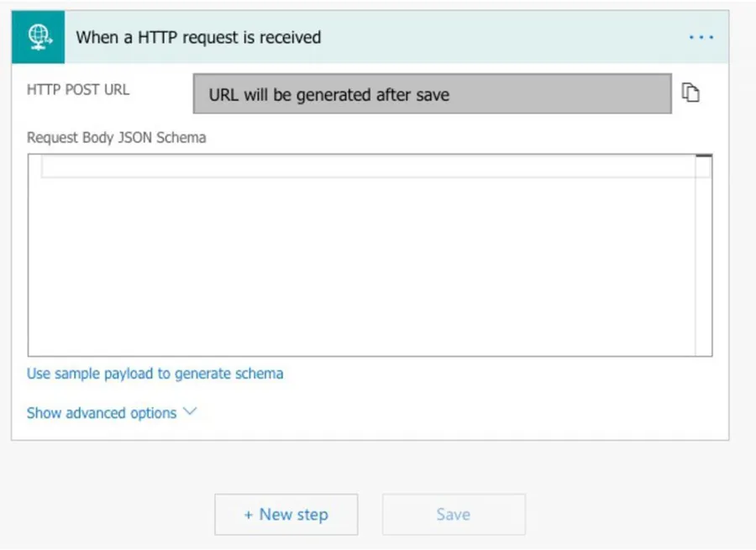Show advanced options for the trigger

point(102,413)
